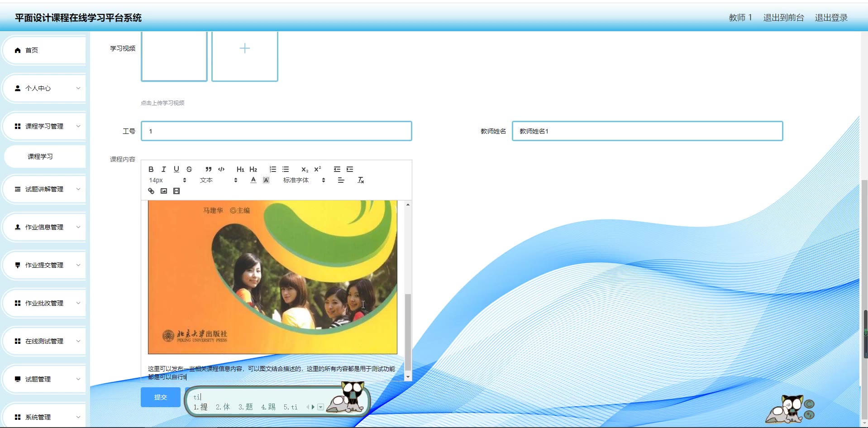Image resolution: width=868 pixels, height=428 pixels.
Task: Toggle strikethrough formatting in editor
Action: coord(189,169)
